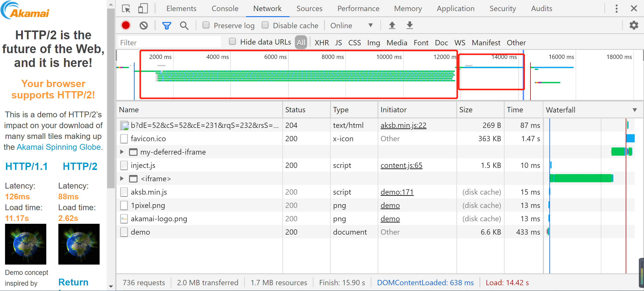Image resolution: width=644 pixels, height=291 pixels.
Task: Open the Waterfall column sort dropdown
Action: point(635,110)
